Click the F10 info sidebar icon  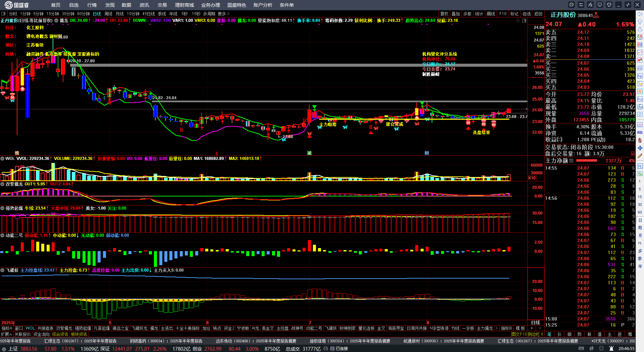[640, 76]
